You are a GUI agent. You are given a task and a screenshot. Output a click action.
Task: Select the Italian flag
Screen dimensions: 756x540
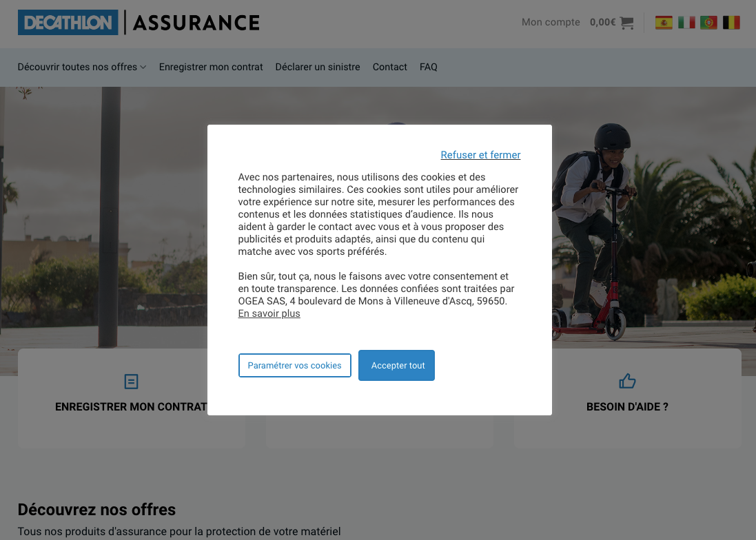(686, 23)
